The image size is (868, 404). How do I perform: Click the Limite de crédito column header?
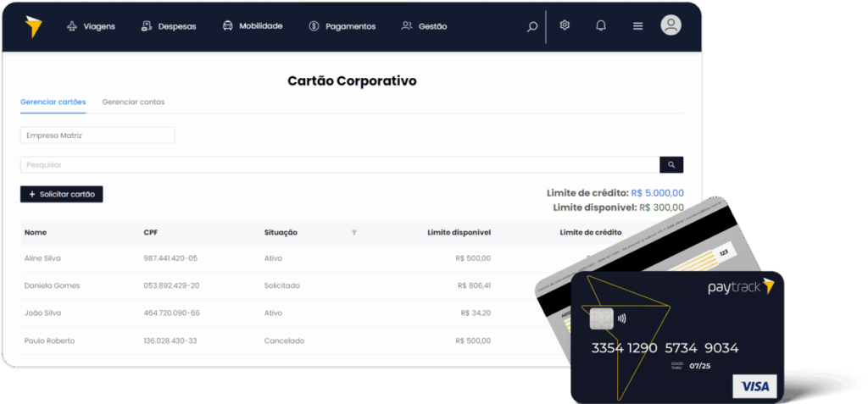[591, 232]
